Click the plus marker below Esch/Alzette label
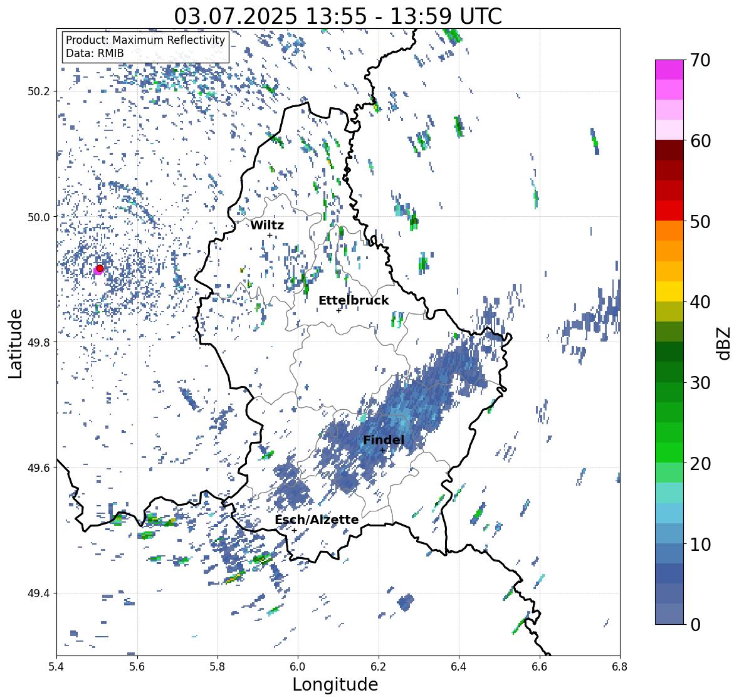Viewport: 739px width, 700px height. (x=294, y=530)
